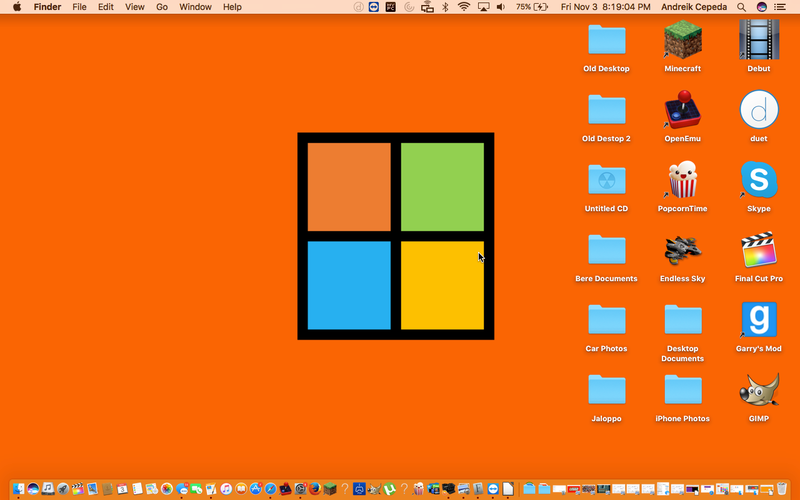Select the iPhone Photos folder

pos(683,390)
